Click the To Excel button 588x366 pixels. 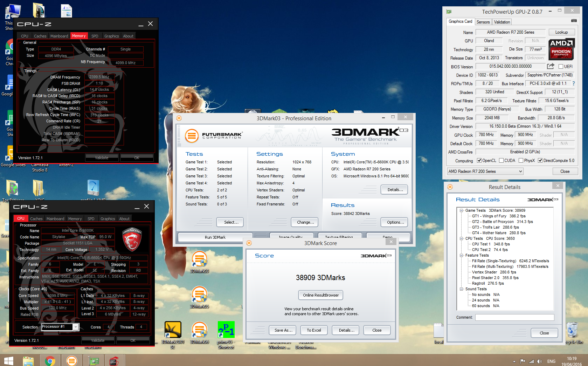coord(314,330)
